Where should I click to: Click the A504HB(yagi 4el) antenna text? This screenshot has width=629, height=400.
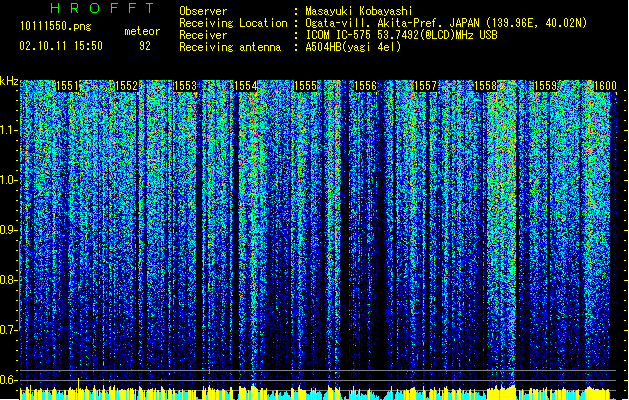click(x=353, y=47)
